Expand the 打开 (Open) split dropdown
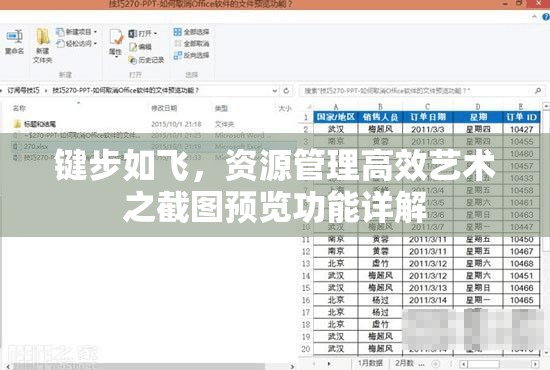The width and height of the screenshot is (550, 370). click(155, 34)
